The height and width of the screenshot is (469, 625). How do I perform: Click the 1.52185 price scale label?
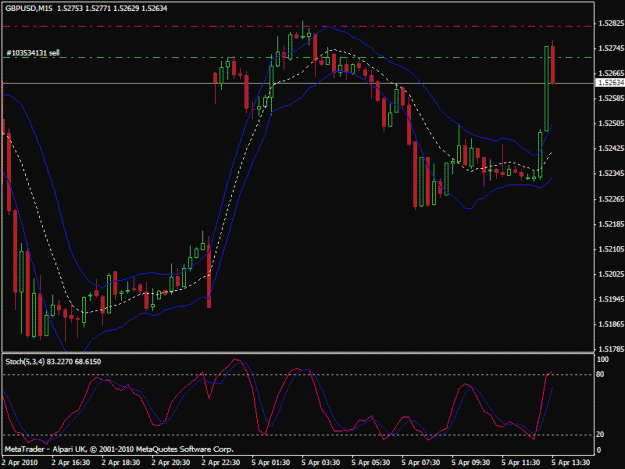pos(611,224)
